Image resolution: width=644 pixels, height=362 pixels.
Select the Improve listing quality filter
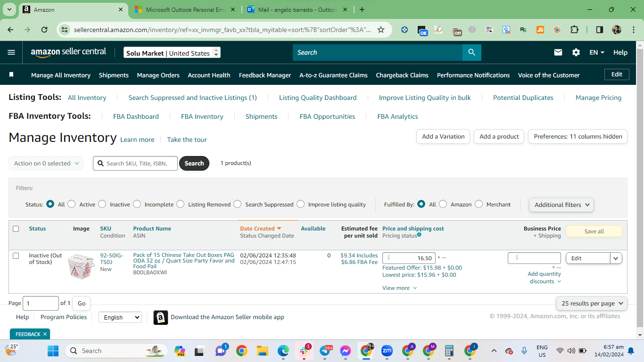[x=301, y=204]
